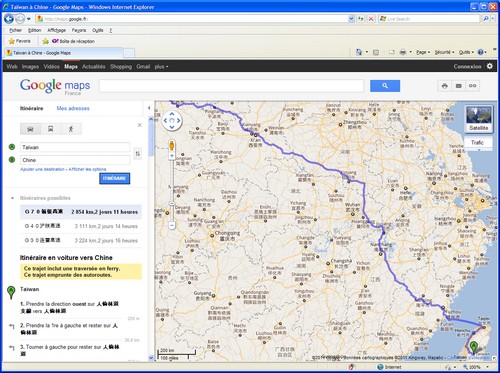Click green marker A on map
This screenshot has width=500, height=373.
[474, 347]
